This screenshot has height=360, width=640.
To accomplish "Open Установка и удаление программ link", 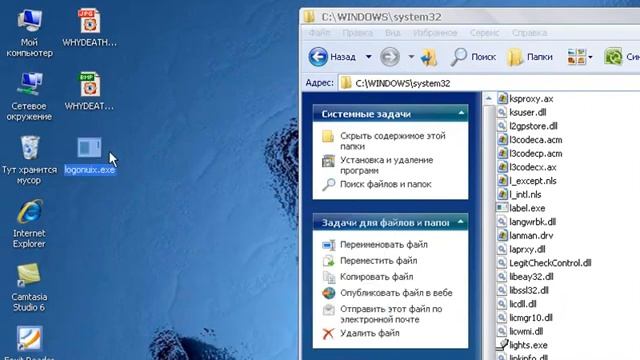I will coord(387,165).
